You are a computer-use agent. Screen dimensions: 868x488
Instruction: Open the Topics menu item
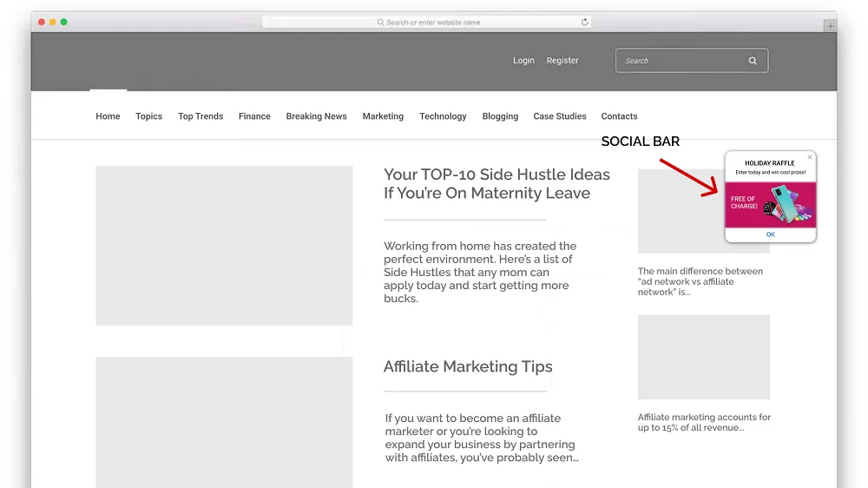[148, 116]
